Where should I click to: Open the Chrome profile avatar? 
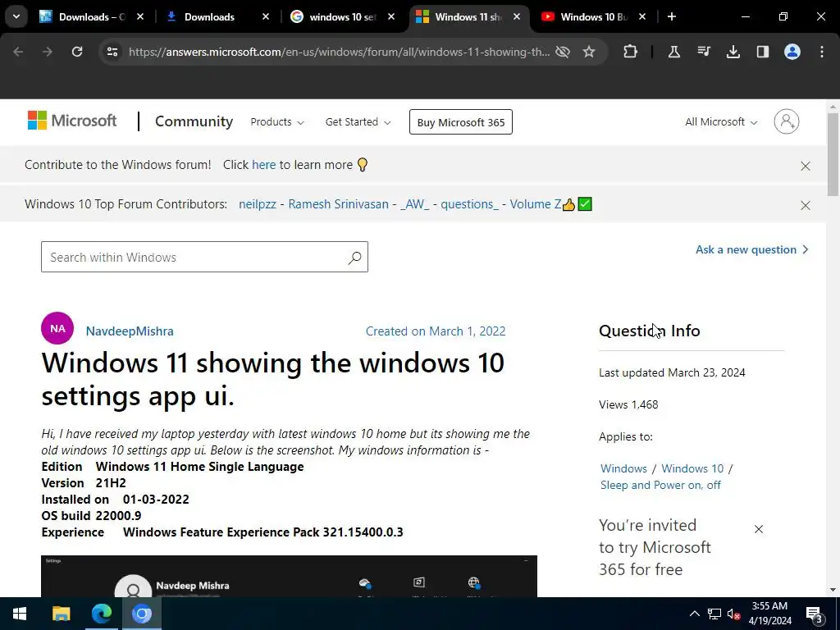(792, 52)
